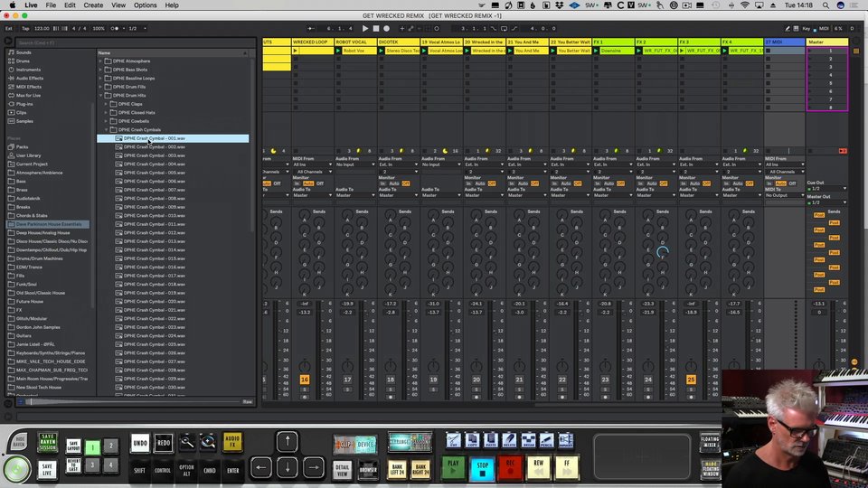Click the left arrow key button

click(x=260, y=468)
